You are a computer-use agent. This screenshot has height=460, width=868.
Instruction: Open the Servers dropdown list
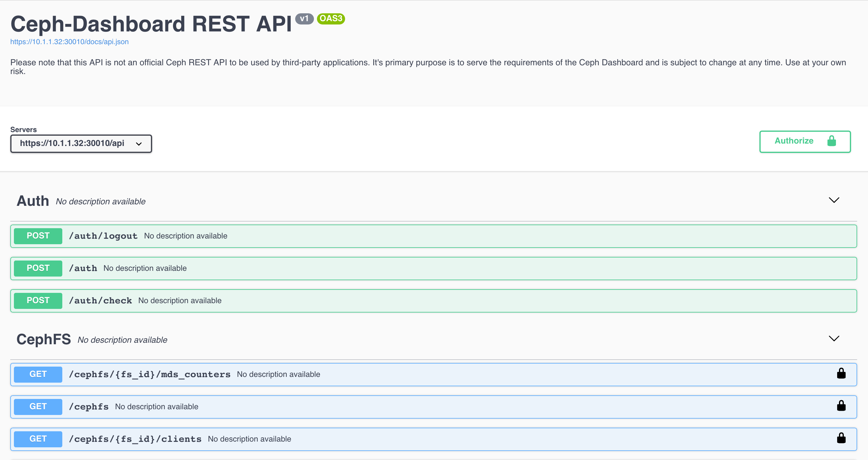point(81,144)
